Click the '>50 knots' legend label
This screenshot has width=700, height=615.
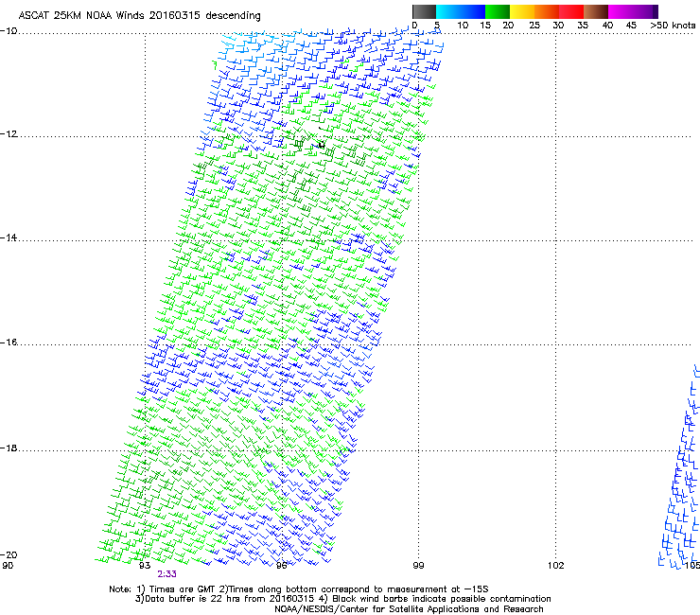[674, 26]
